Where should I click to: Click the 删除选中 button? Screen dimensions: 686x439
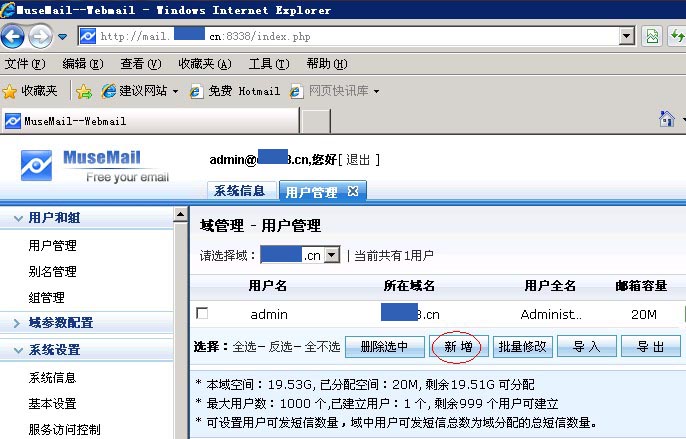pos(384,347)
